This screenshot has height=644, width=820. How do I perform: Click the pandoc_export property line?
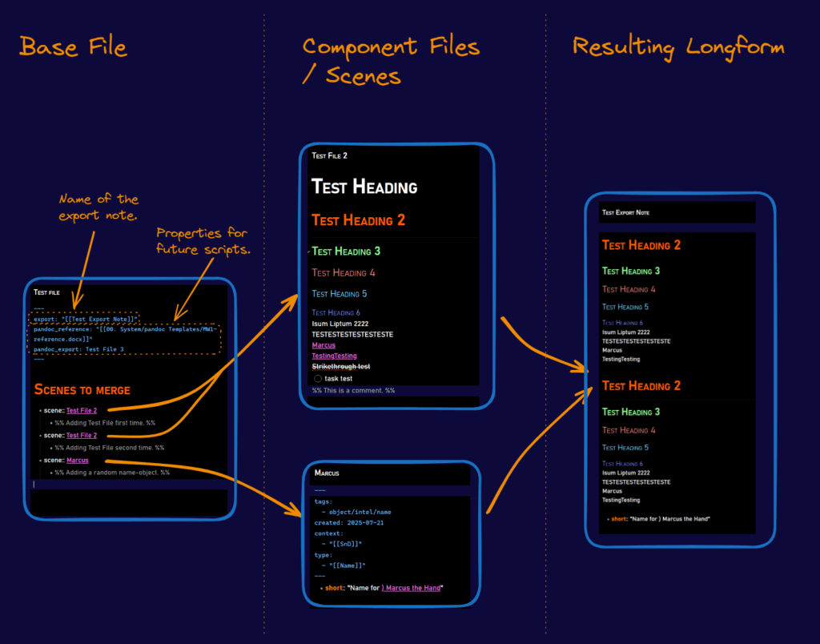78,349
